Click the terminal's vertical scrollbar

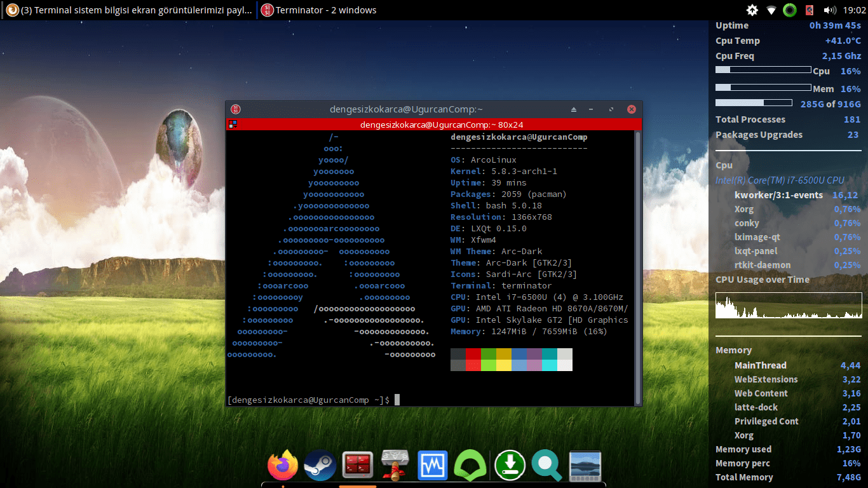pyautogui.click(x=638, y=267)
